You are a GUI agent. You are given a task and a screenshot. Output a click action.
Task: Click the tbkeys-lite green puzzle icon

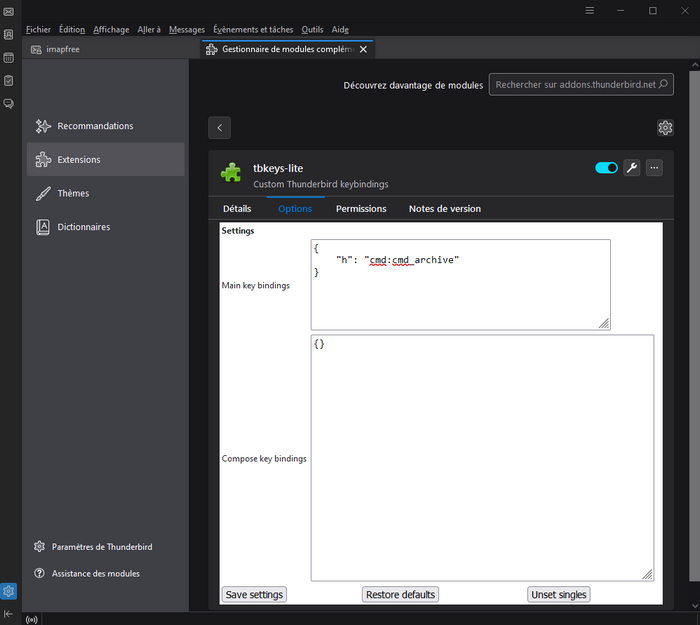pos(231,172)
